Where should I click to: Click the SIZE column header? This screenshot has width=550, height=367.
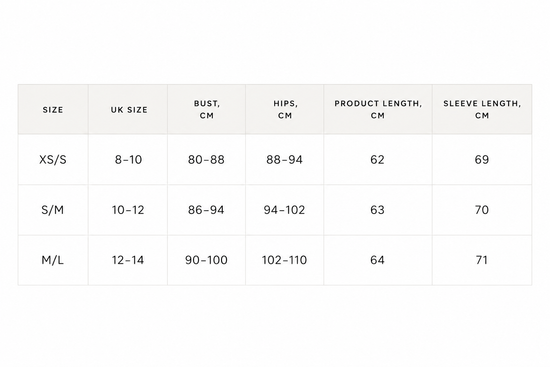pos(53,110)
